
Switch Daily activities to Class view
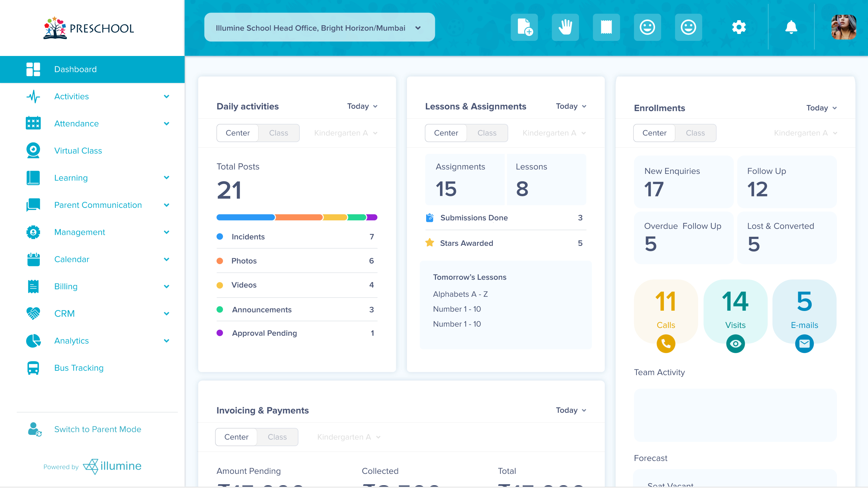click(278, 133)
